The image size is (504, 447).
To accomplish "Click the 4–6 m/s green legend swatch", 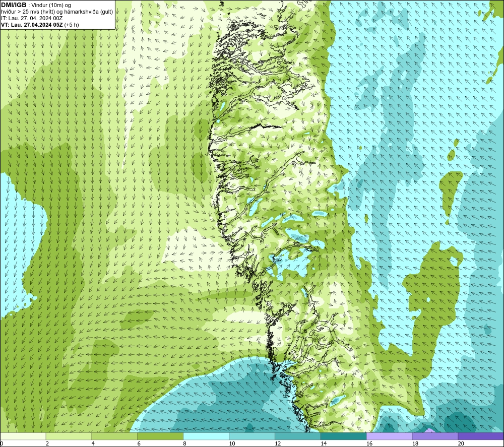I will pos(114,436).
